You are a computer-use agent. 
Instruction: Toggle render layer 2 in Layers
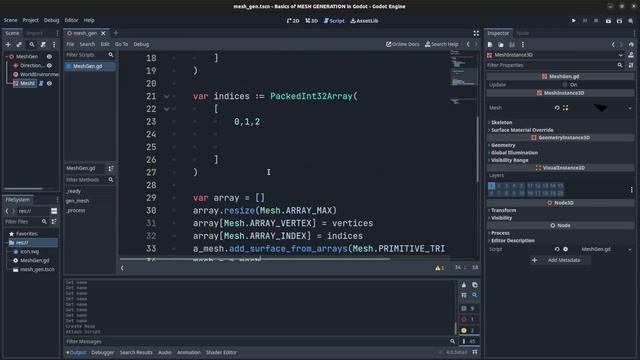pos(499,186)
